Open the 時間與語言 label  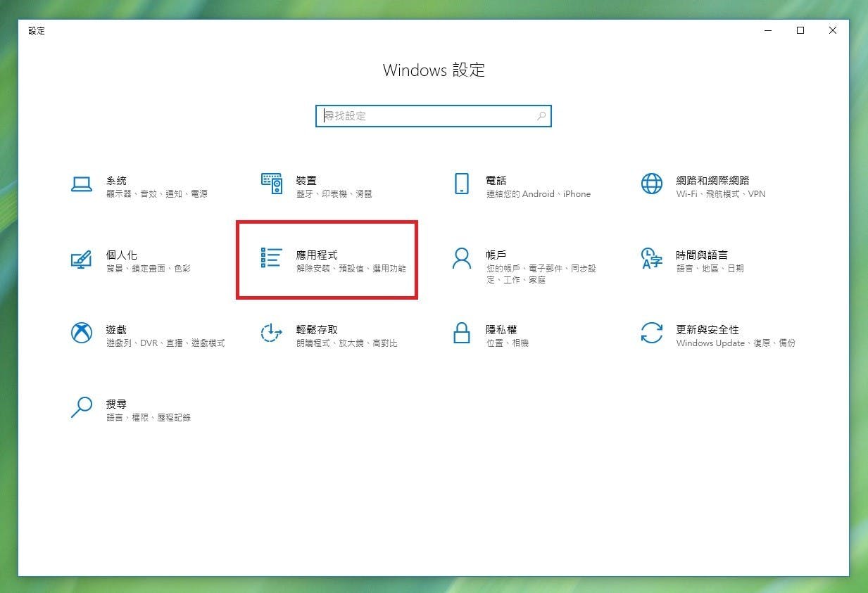[x=702, y=255]
